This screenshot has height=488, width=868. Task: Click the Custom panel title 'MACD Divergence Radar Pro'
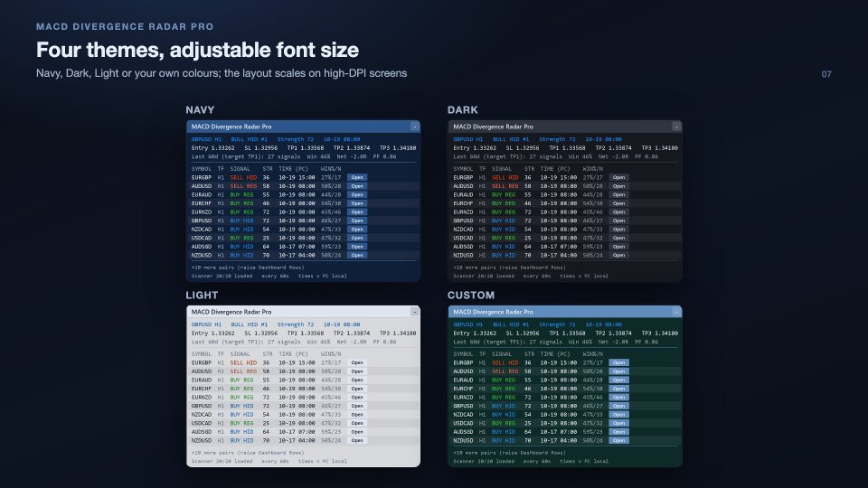coord(494,312)
